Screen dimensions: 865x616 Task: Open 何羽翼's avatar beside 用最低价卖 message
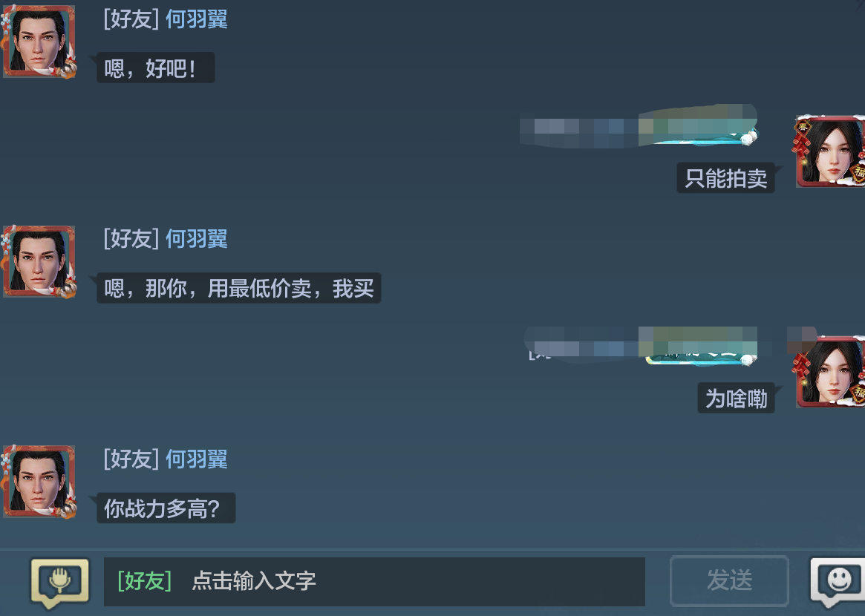click(39, 261)
